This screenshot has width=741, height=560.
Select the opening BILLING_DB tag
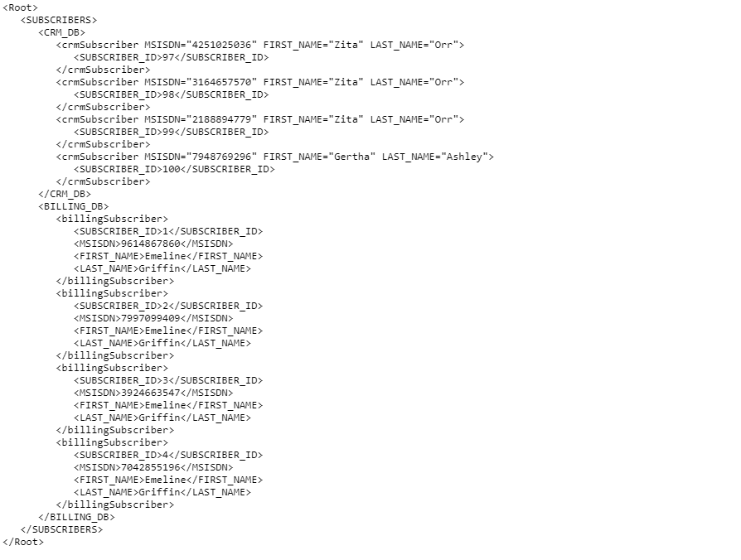[73, 206]
